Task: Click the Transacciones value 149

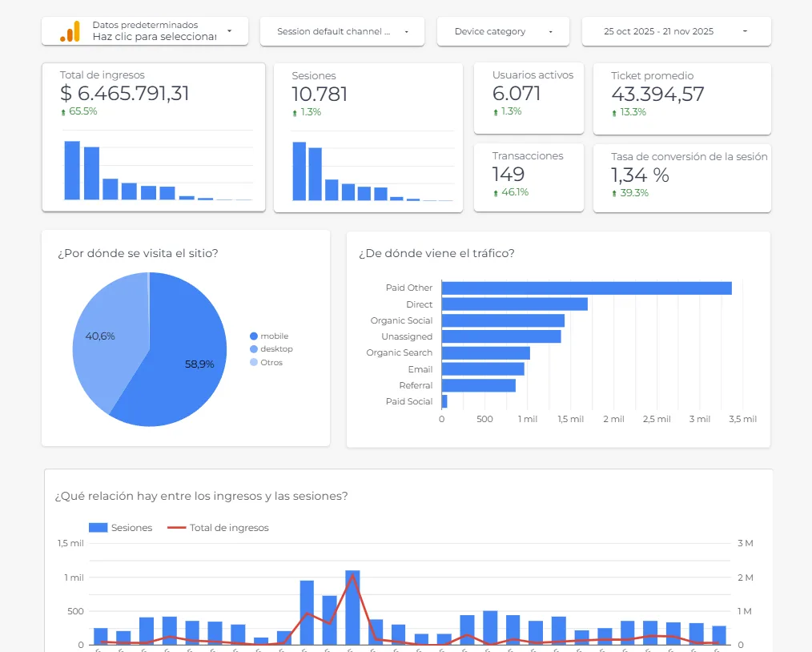Action: pos(508,175)
